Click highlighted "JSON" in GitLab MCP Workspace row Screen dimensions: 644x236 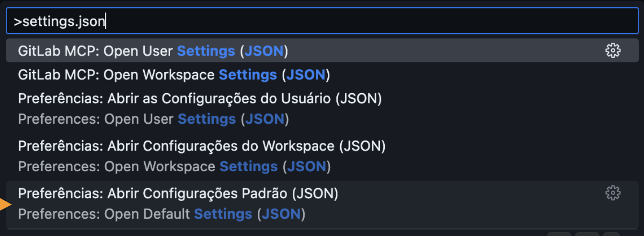coord(306,75)
